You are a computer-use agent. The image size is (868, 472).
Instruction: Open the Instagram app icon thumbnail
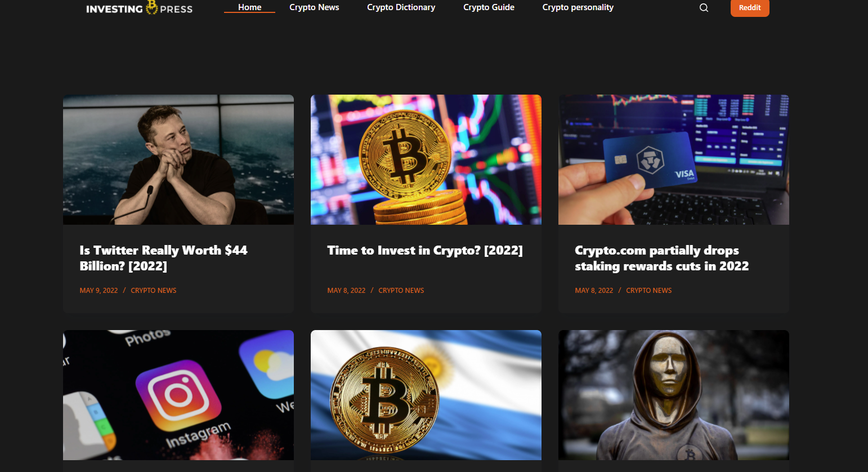[x=178, y=395]
